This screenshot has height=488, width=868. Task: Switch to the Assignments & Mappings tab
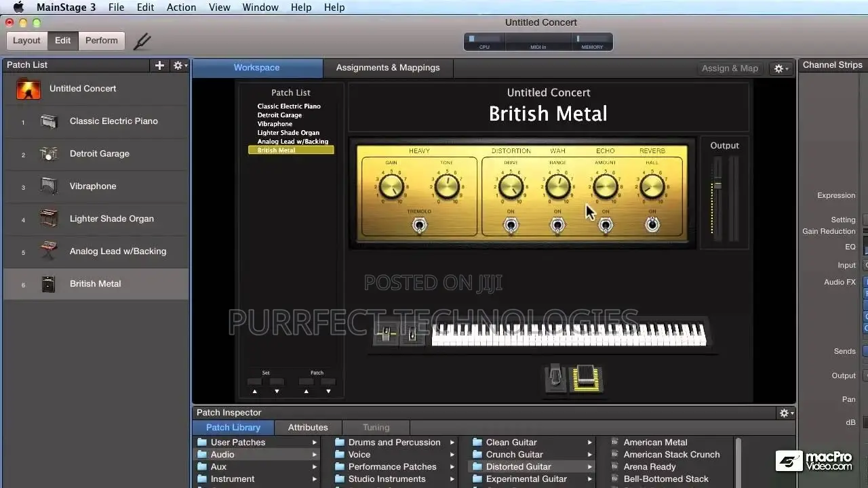coord(388,68)
